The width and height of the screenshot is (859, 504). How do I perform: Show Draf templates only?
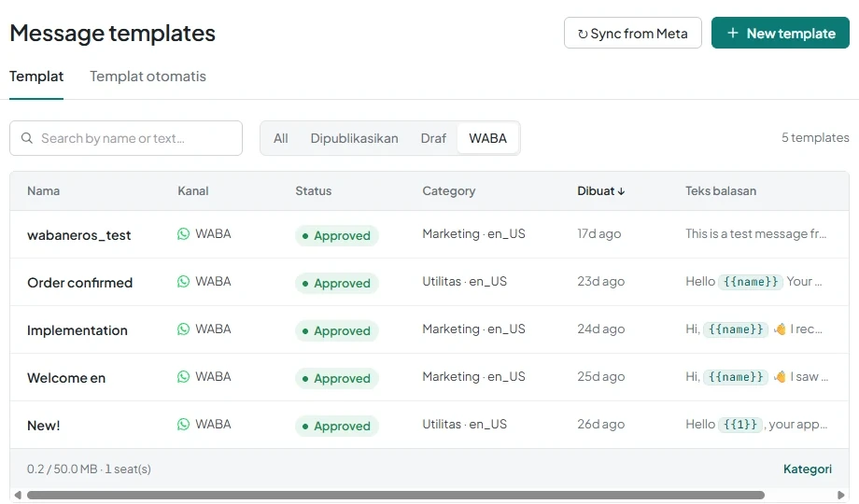click(x=433, y=138)
